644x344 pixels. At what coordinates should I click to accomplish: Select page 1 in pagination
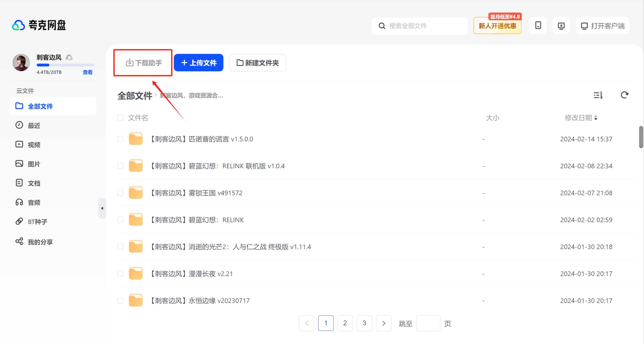(x=326, y=323)
